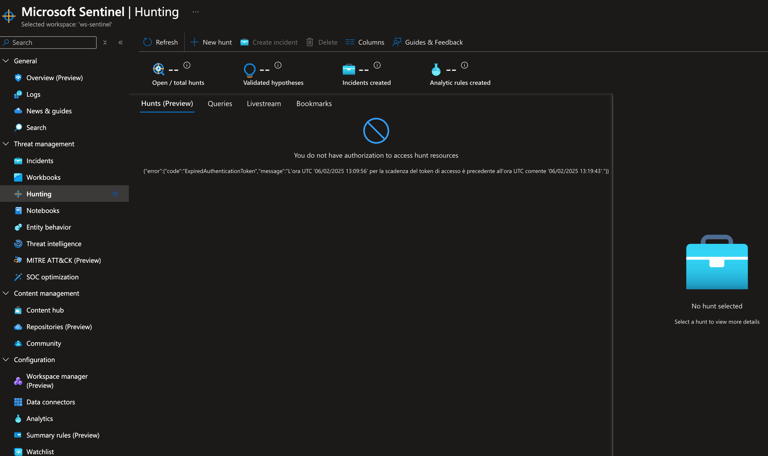The image size is (768, 456).
Task: Open MITRE ATT&CK (Preview) icon
Action: [18, 261]
